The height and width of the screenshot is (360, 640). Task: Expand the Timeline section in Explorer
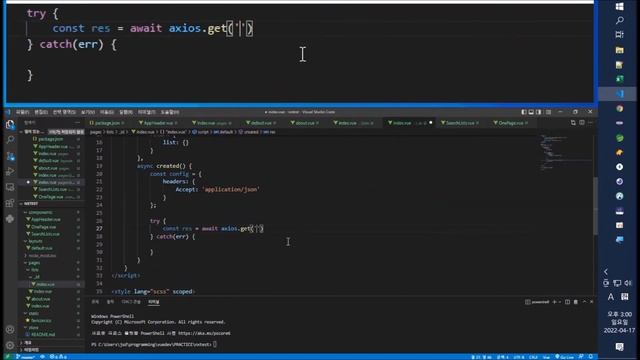[x=51, y=350]
